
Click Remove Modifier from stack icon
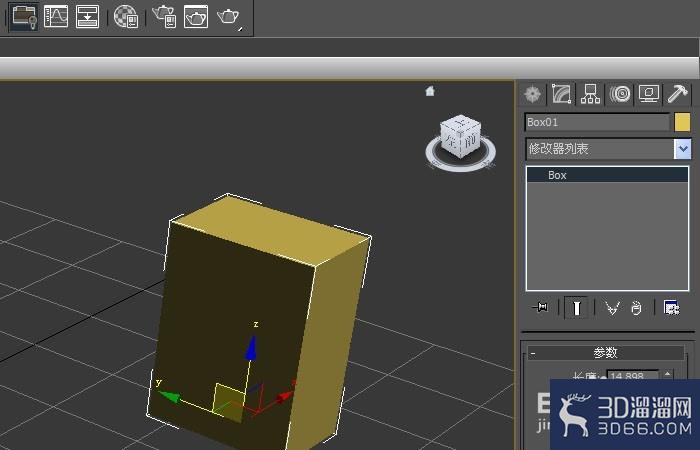636,308
